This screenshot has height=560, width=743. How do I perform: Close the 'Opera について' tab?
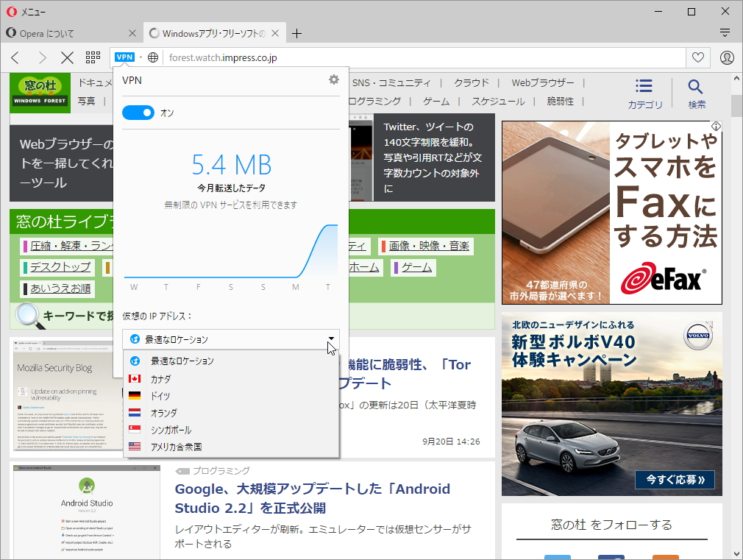click(132, 33)
